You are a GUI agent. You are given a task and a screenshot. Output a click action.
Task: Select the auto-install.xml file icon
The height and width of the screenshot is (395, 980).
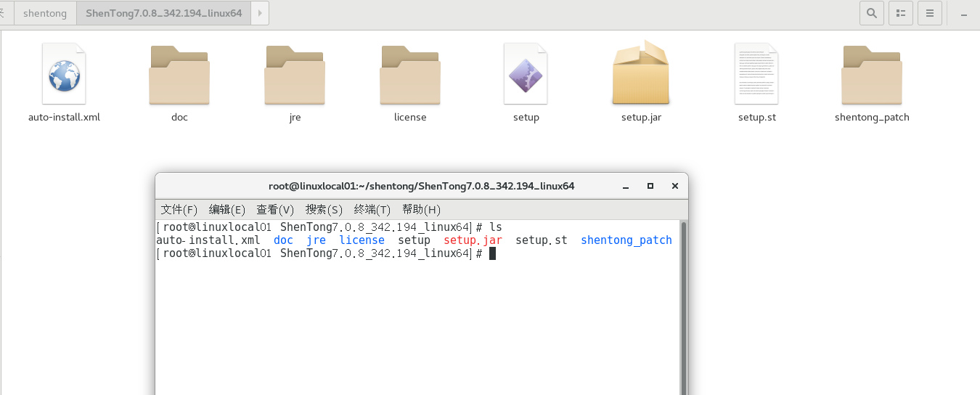click(64, 73)
